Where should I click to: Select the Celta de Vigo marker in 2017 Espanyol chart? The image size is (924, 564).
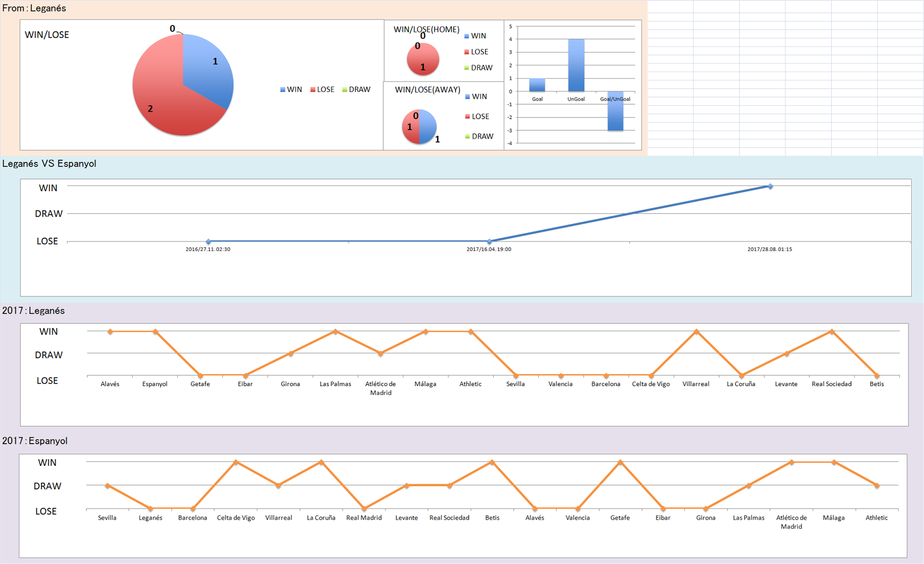click(236, 462)
